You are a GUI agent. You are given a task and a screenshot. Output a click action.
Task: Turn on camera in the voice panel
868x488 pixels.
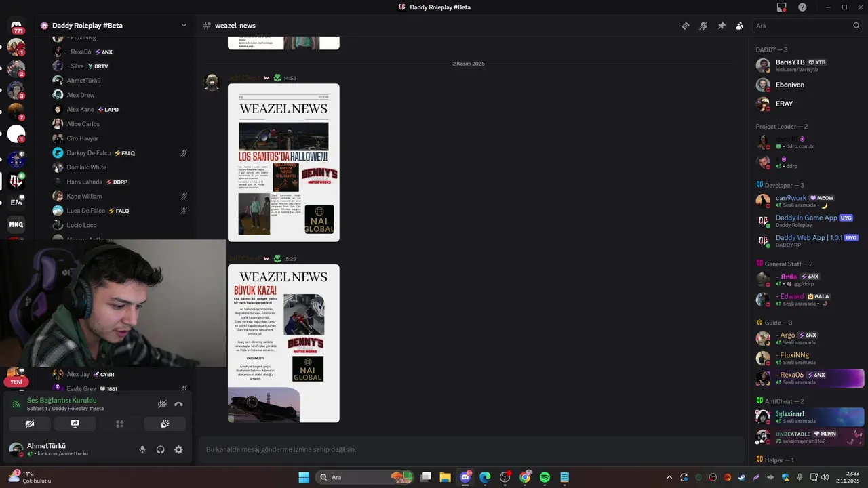[x=30, y=424]
